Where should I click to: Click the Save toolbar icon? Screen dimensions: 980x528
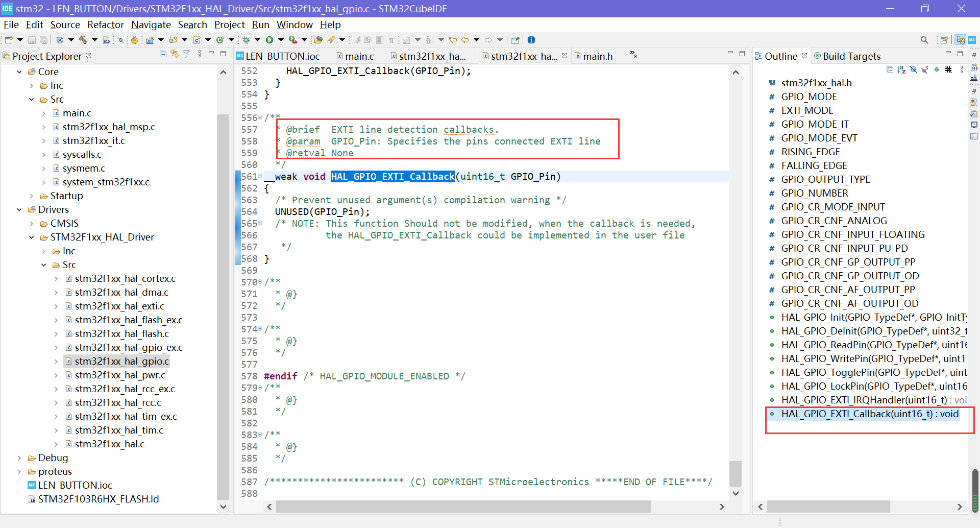coord(32,40)
